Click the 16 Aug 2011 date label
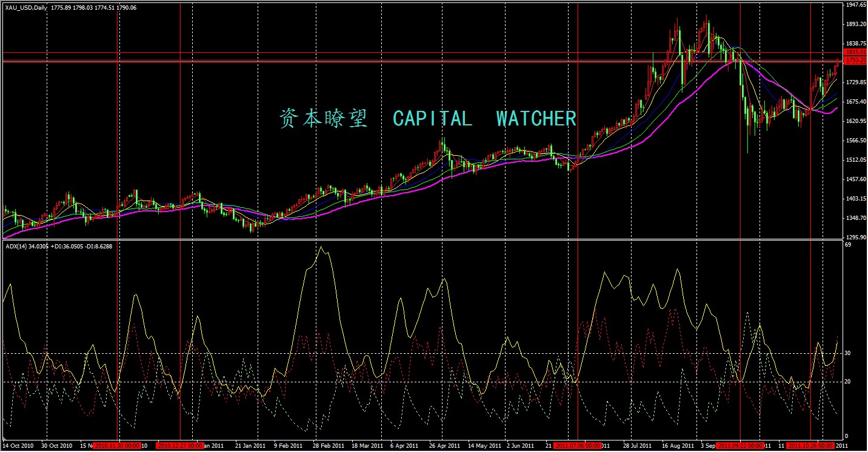This screenshot has height=452, width=868. point(677,446)
